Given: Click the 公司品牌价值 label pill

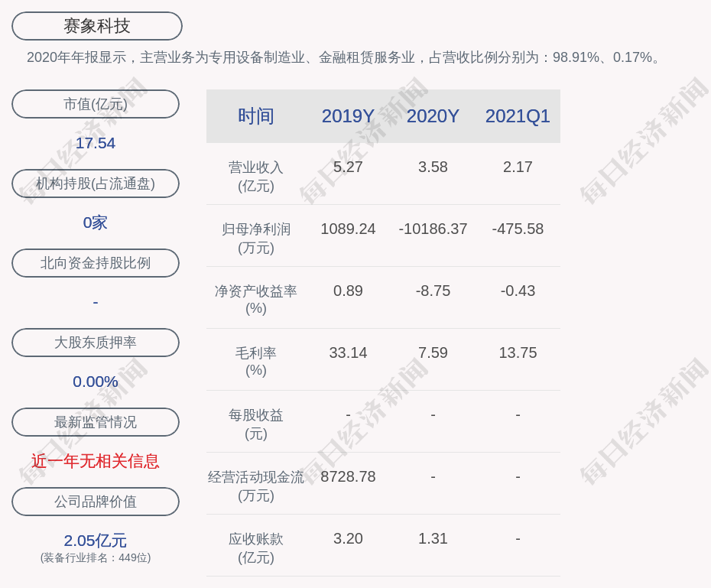Looking at the screenshot, I should tap(96, 502).
